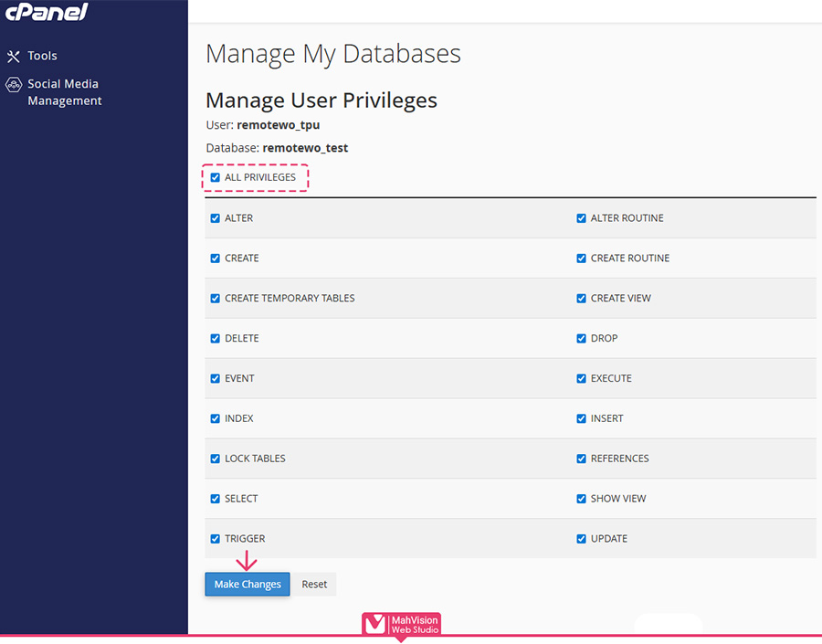The width and height of the screenshot is (822, 644).
Task: Disable the UPDATE privilege checkbox
Action: coord(581,539)
